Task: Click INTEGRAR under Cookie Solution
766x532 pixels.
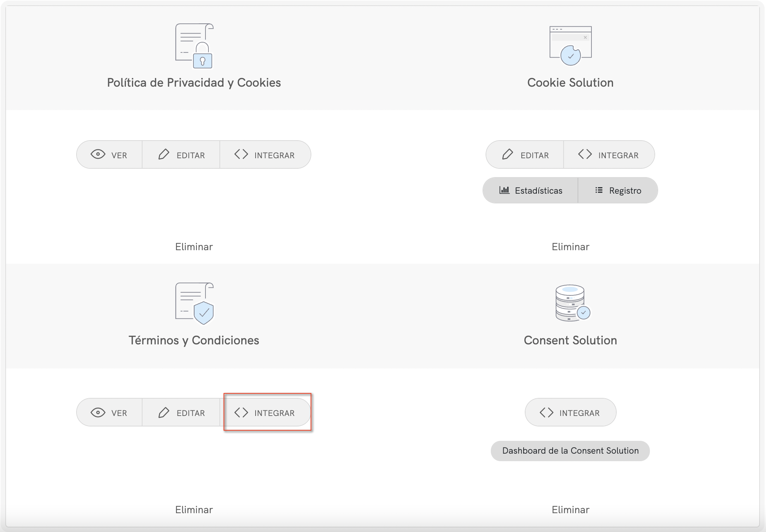Action: tap(608, 155)
